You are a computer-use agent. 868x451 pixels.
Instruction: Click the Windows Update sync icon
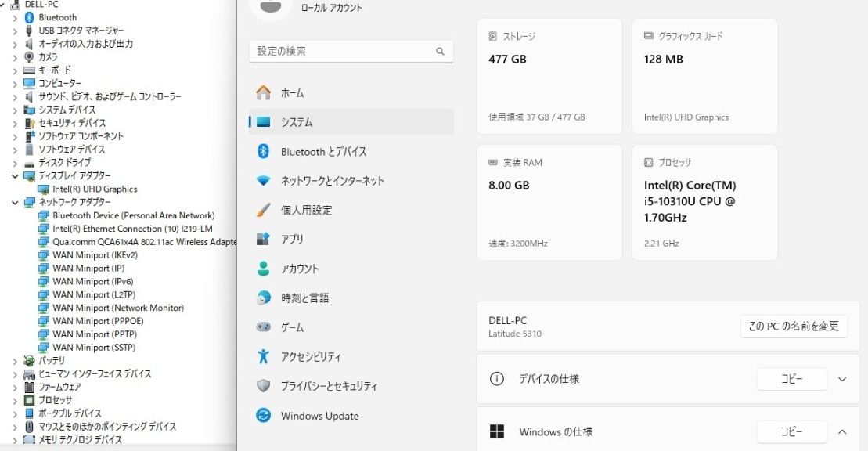(264, 415)
